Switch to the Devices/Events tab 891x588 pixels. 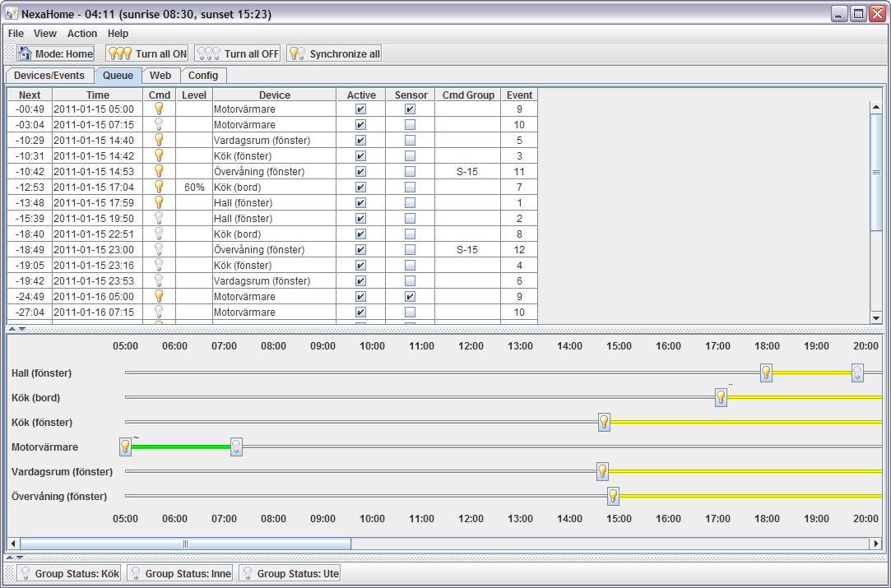pyautogui.click(x=49, y=76)
